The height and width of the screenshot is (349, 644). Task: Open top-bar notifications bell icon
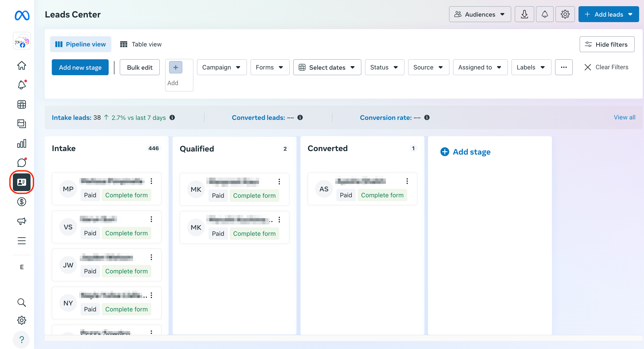pyautogui.click(x=545, y=14)
